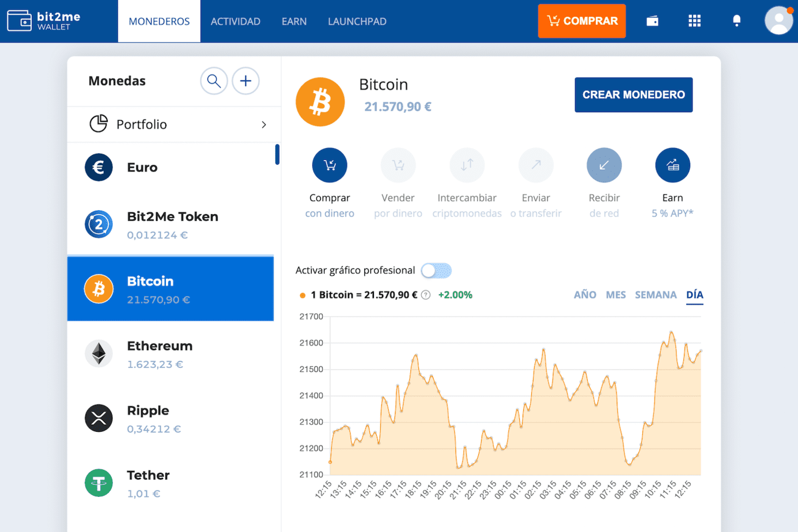Click Comprar con dinero cart icon
Image resolution: width=798 pixels, height=532 pixels.
(x=330, y=165)
